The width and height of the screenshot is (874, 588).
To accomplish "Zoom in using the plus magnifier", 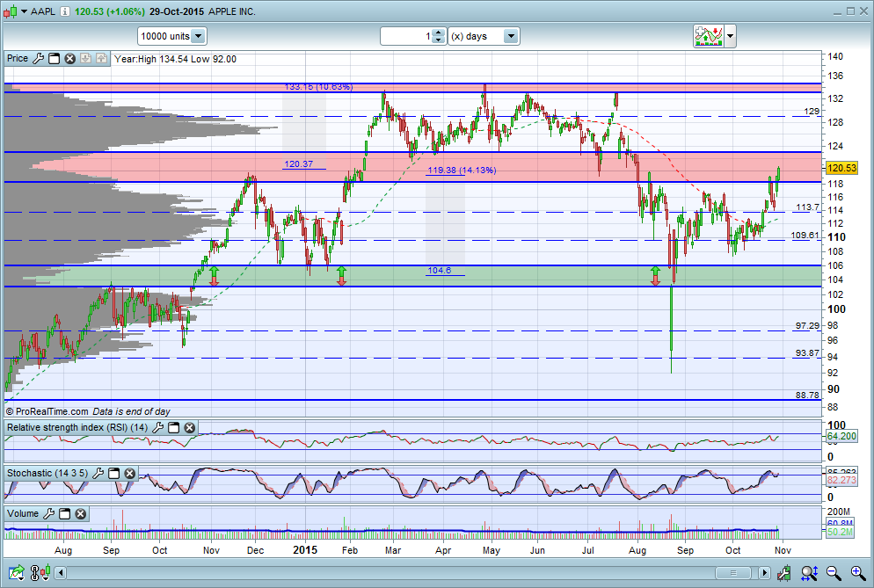I will click(x=858, y=572).
